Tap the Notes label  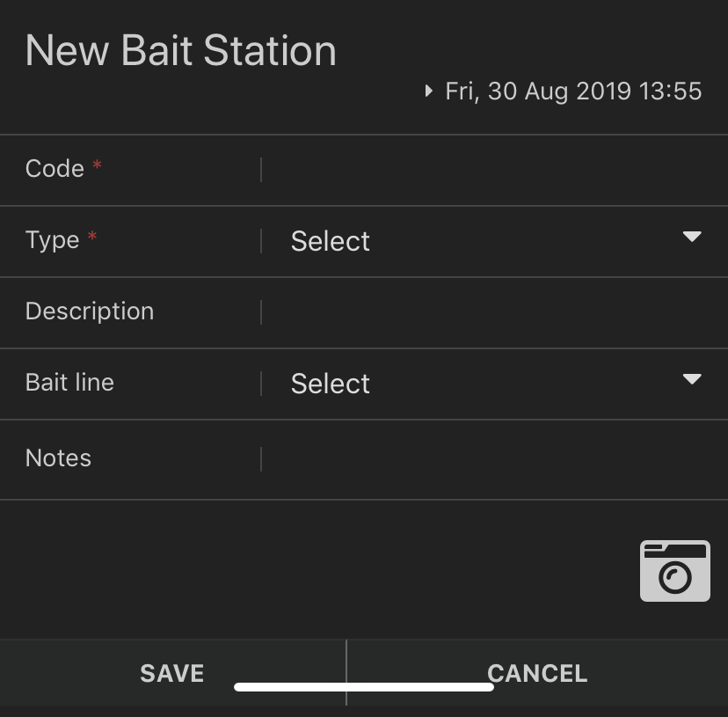(x=59, y=458)
